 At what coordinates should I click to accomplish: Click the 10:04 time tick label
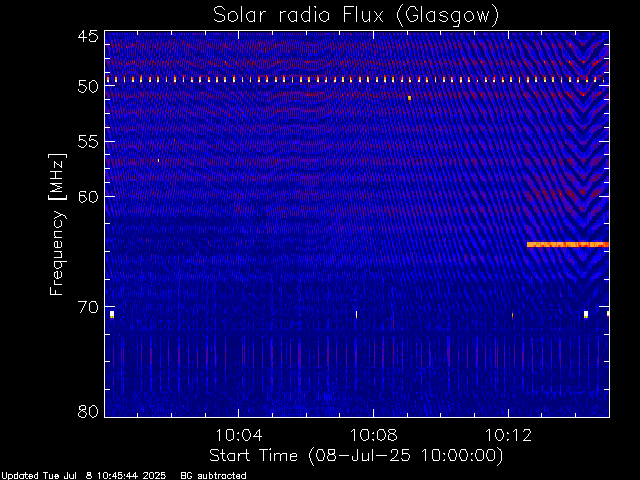click(238, 435)
